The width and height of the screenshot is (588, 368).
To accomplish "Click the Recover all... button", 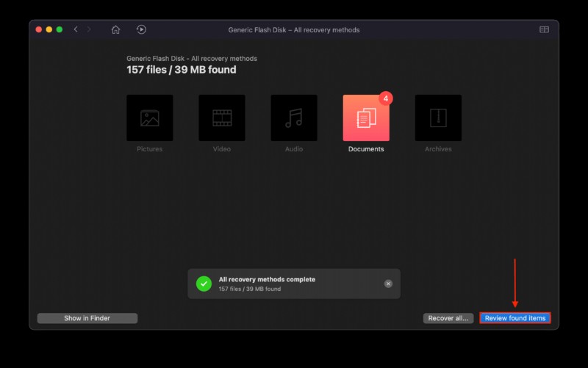I will (448, 318).
